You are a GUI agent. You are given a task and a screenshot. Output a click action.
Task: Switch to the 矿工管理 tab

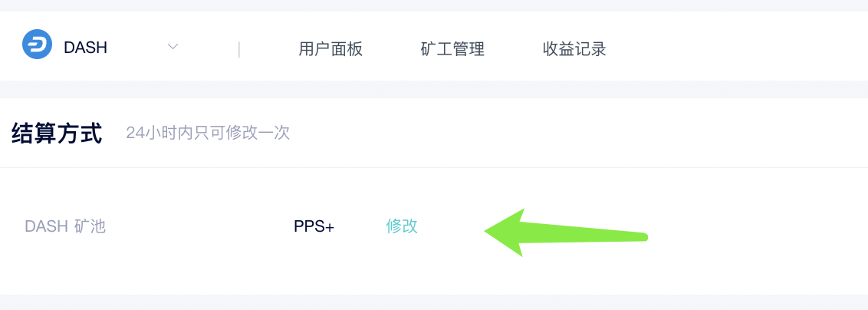452,49
